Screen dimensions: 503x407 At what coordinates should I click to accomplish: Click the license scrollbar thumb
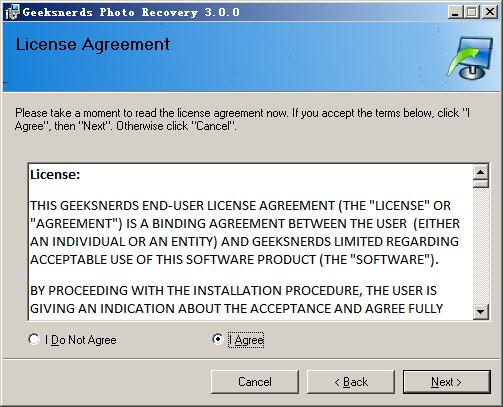(481, 184)
